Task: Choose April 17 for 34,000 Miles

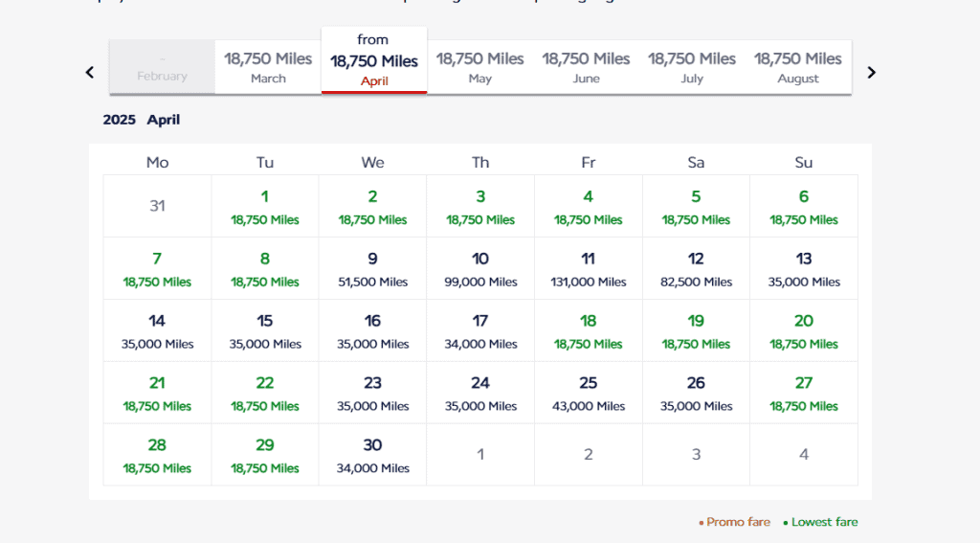Action: (480, 330)
